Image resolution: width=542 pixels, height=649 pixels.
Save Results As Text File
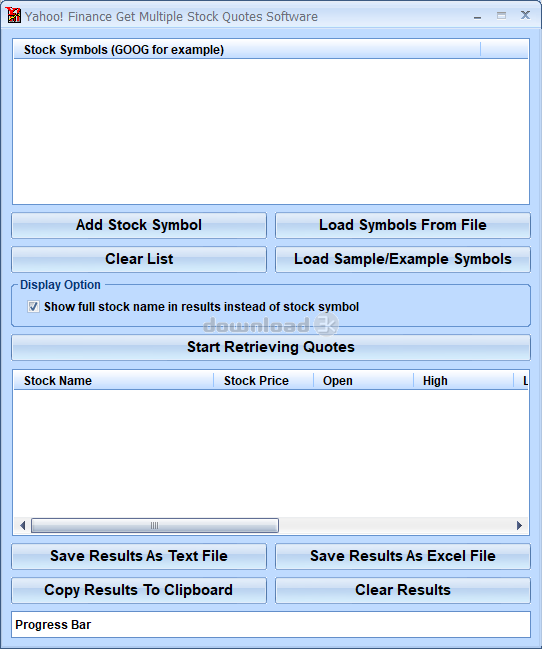pos(139,556)
